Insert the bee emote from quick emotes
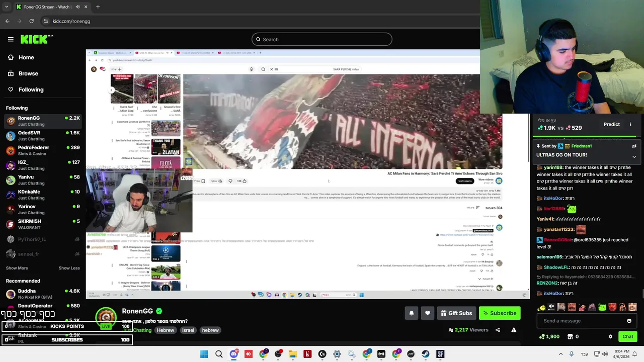The width and height of the screenshot is (644, 362). point(541,307)
